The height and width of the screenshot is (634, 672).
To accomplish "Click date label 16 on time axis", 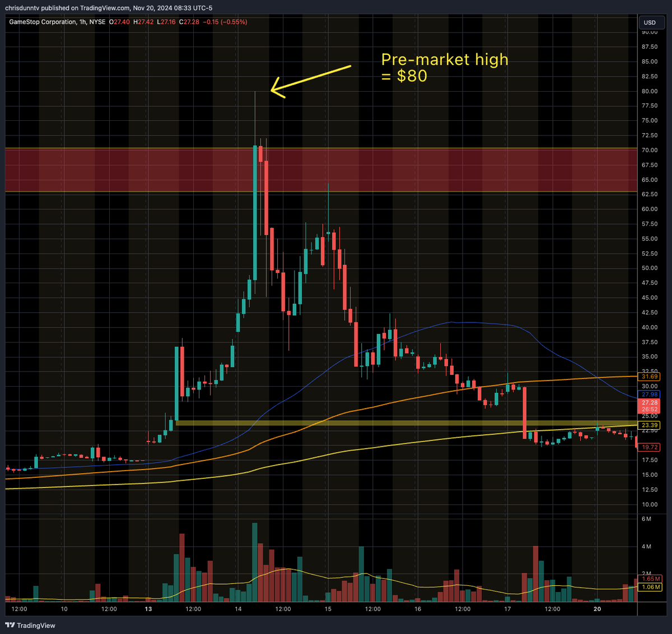I will click(418, 609).
